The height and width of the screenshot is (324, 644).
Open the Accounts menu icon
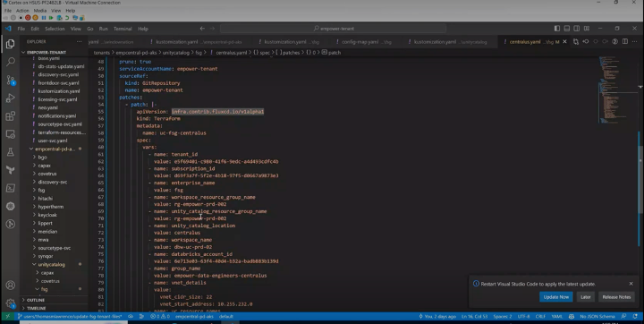[11, 285]
